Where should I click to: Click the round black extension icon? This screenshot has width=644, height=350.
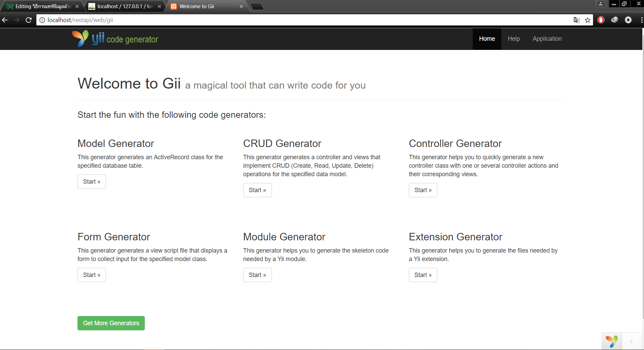(628, 20)
